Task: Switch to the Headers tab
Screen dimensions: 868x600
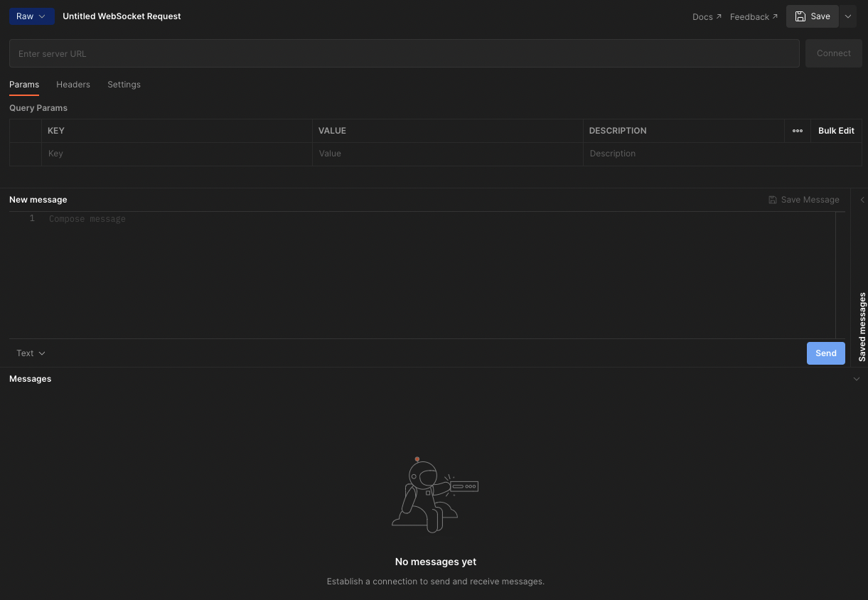Action: (x=73, y=85)
